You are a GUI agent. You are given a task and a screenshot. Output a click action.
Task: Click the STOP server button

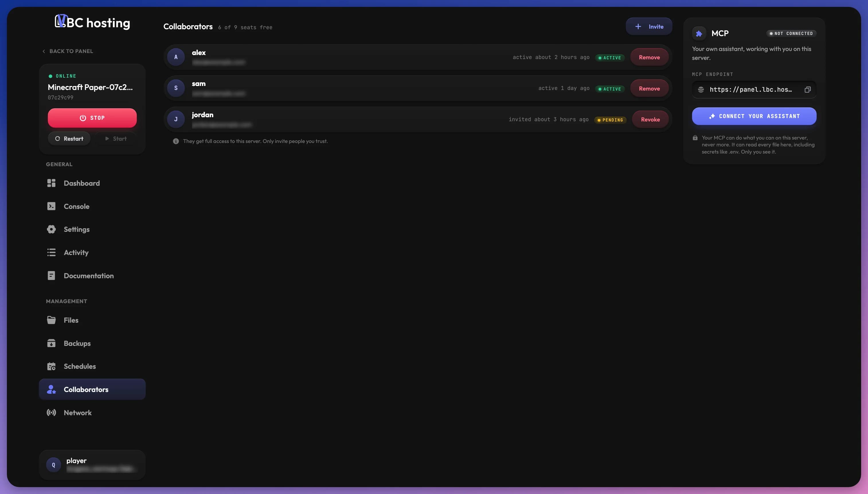coord(92,118)
